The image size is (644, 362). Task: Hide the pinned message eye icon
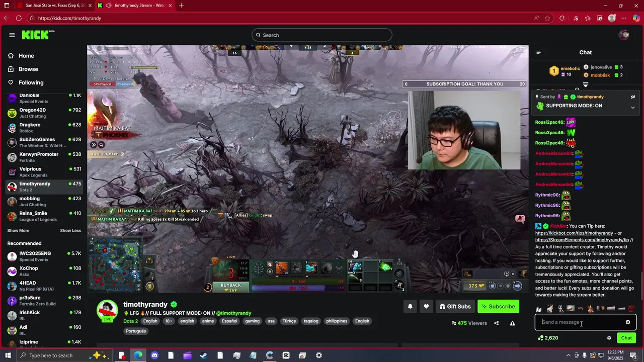coord(633,97)
